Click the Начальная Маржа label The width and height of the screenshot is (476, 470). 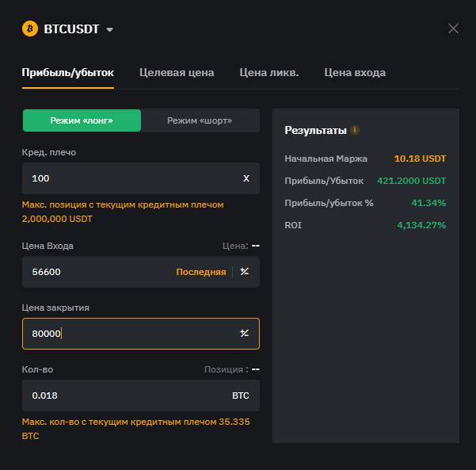point(326,159)
